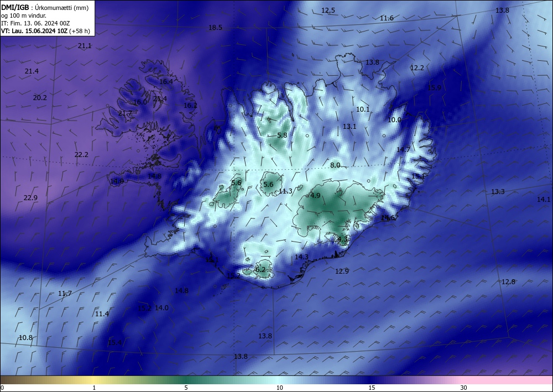
Task: Click the color scale tick label 1
Action: tap(94, 388)
